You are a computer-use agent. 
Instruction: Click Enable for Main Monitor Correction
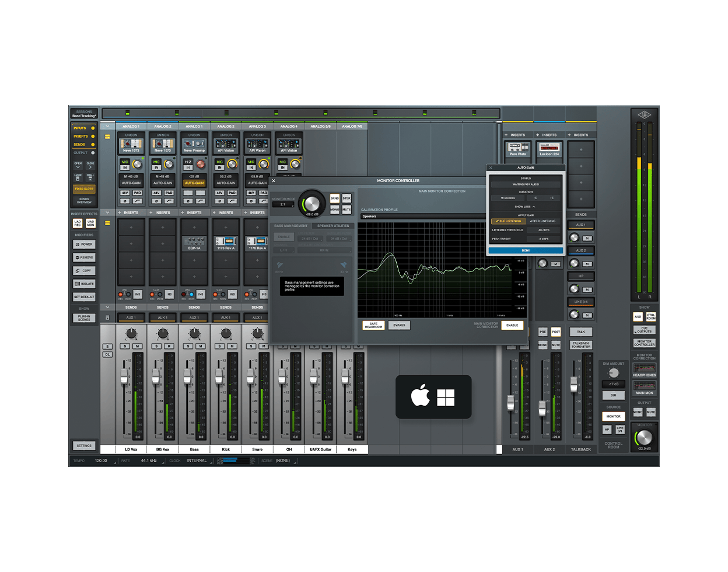(x=512, y=325)
